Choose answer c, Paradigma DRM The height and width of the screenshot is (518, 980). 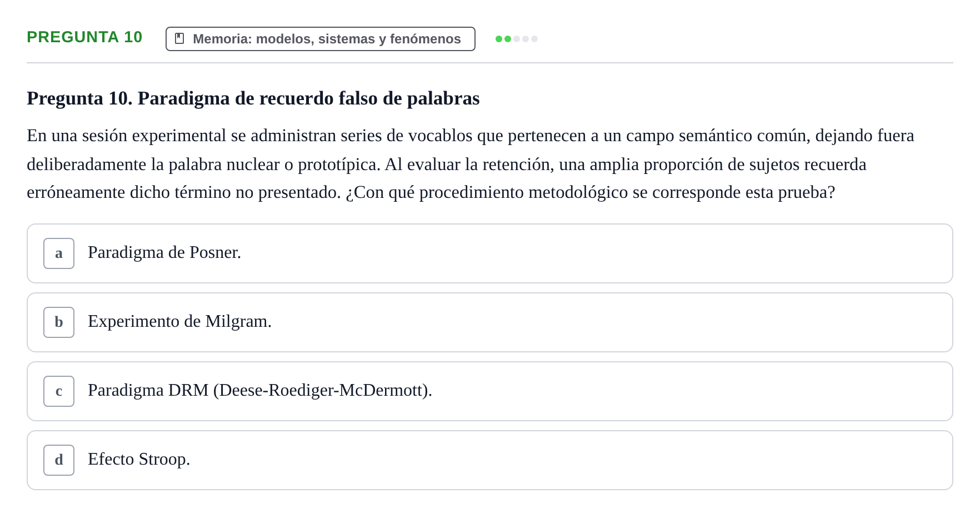[490, 391]
